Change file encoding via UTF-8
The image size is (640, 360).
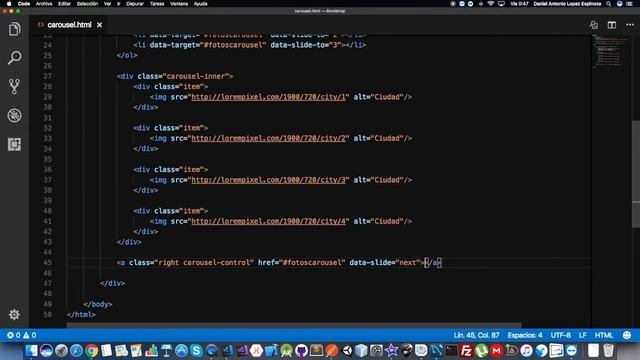point(560,335)
